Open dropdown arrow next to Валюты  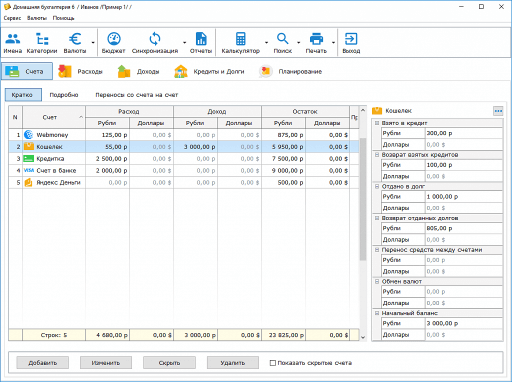(x=93, y=42)
